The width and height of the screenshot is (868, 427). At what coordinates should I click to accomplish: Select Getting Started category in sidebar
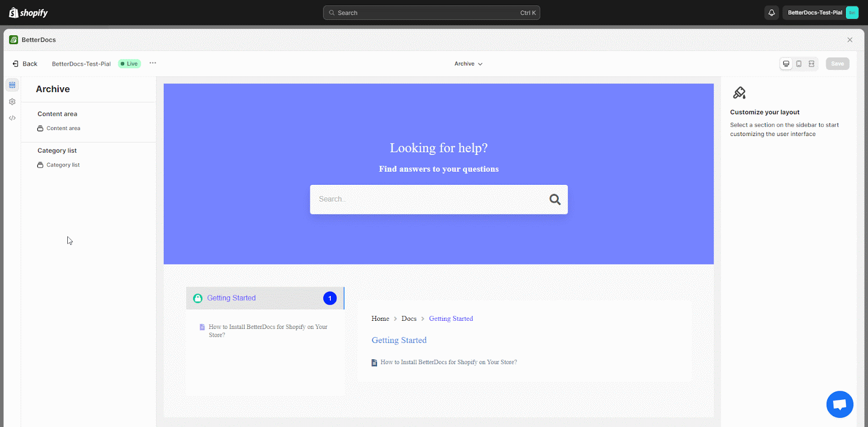(265, 298)
